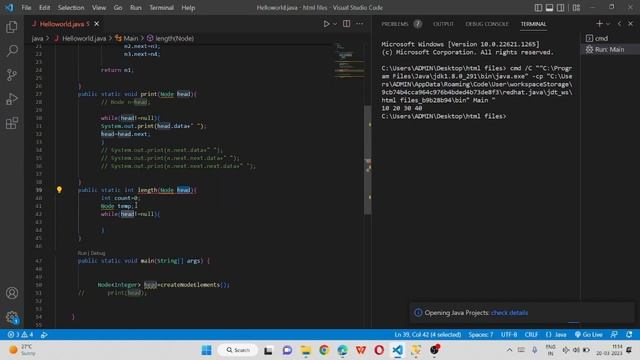640x360 pixels.
Task: Split the editor to the right
Action: click(x=347, y=24)
